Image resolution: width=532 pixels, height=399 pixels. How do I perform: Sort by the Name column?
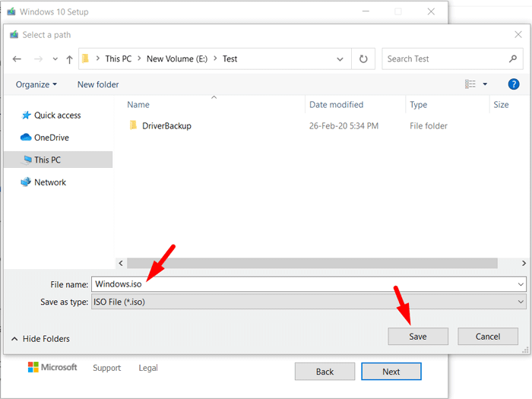coord(138,105)
